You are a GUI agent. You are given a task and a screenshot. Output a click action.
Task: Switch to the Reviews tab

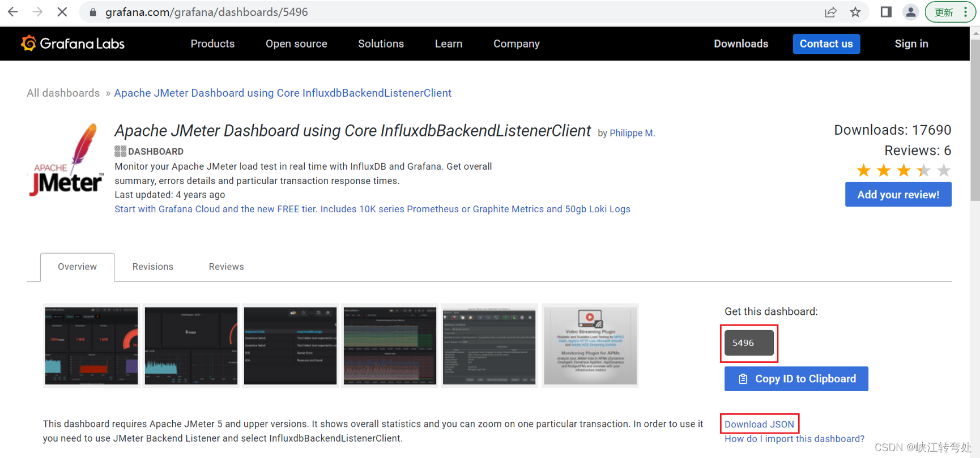click(x=226, y=267)
